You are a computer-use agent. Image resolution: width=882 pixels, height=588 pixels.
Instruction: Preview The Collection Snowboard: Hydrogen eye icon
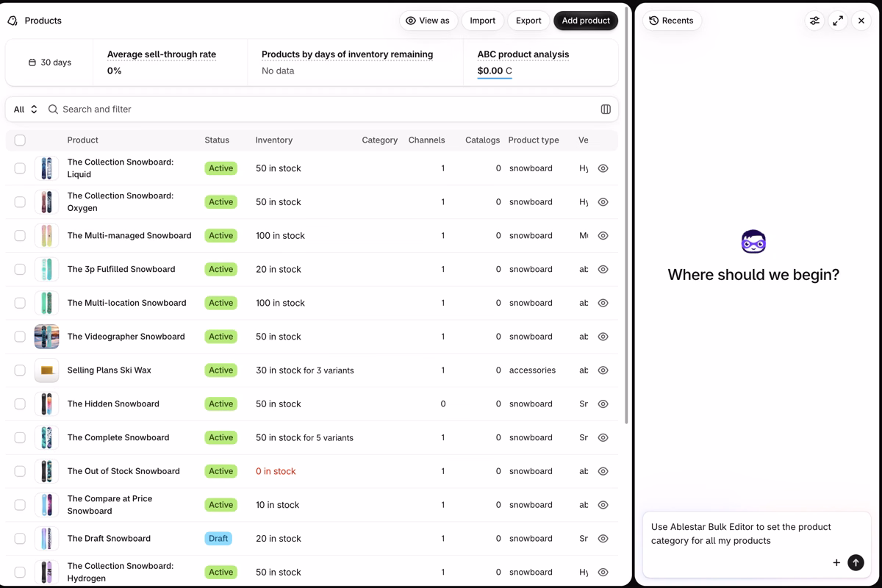click(603, 572)
